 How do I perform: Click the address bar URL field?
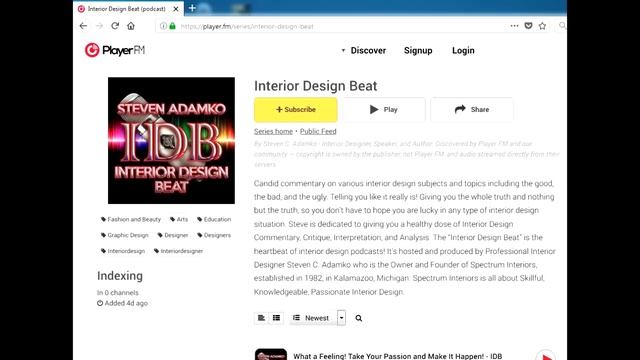(x=331, y=26)
